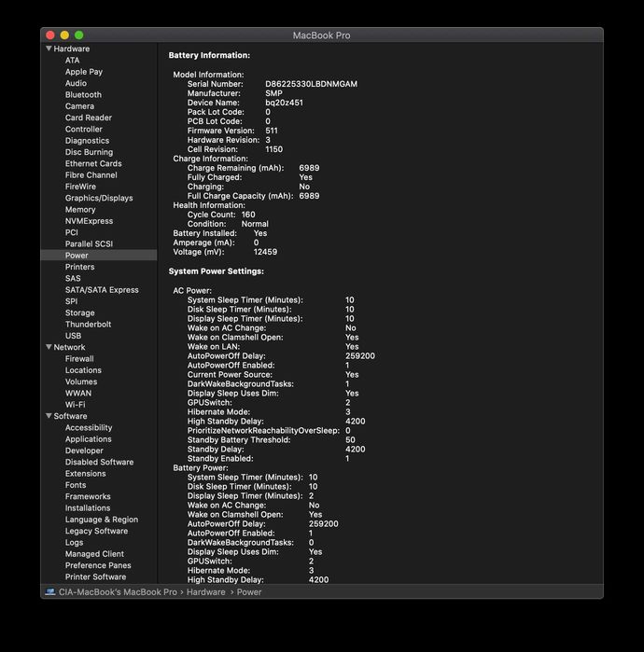
Task: Select Frameworks under Software
Action: pos(88,496)
